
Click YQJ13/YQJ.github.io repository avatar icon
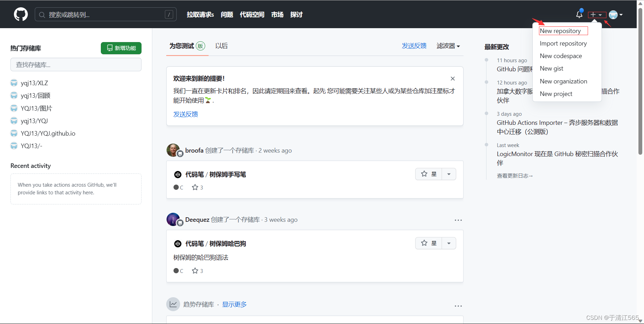click(x=14, y=133)
